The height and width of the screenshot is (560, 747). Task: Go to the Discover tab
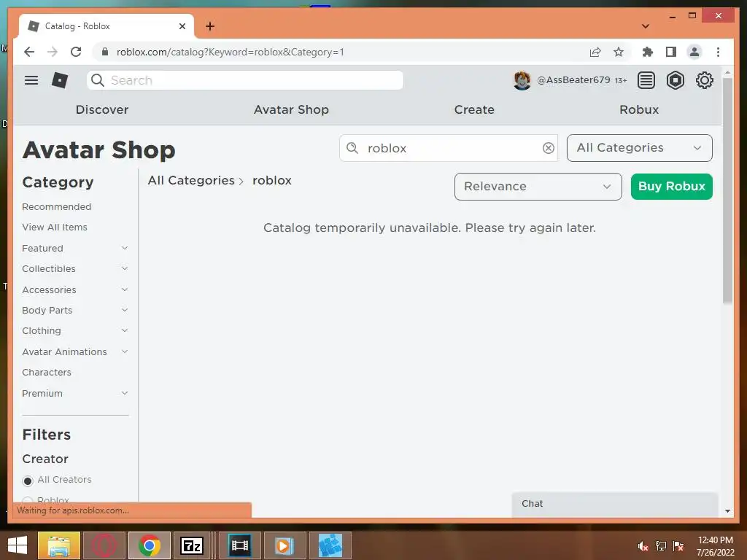[x=102, y=109]
